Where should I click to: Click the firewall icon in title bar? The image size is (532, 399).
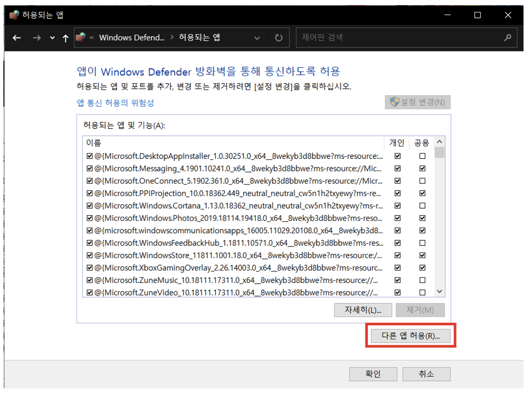[14, 15]
